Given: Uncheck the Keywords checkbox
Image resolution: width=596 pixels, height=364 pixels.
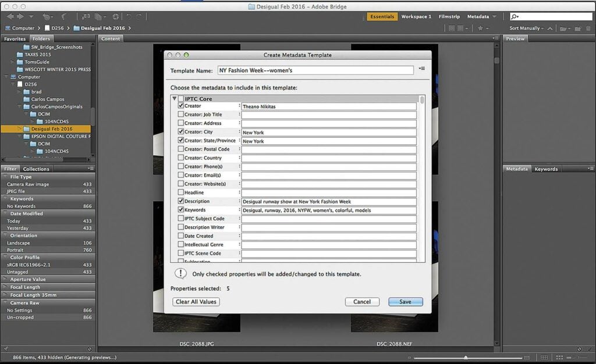Looking at the screenshot, I should point(181,209).
